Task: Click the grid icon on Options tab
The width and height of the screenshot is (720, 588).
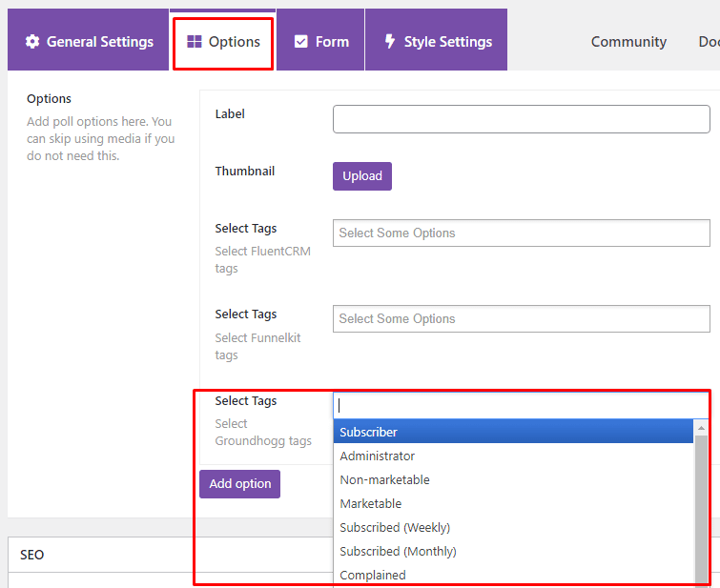Action: 195,42
